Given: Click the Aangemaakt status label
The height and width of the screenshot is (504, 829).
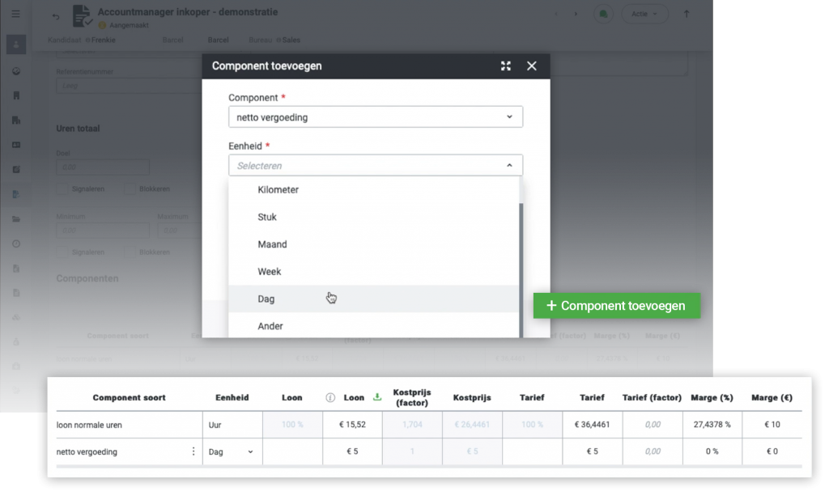Looking at the screenshot, I should click(x=129, y=25).
